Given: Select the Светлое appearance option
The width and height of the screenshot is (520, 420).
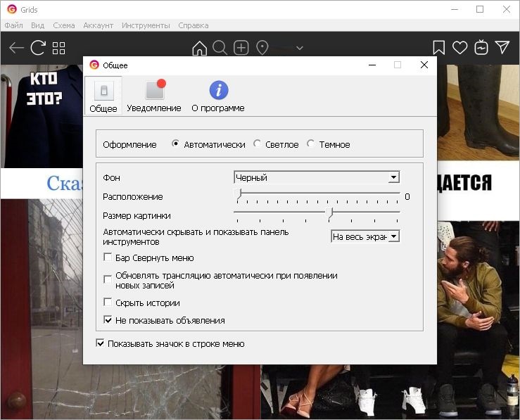Looking at the screenshot, I should click(276, 144).
